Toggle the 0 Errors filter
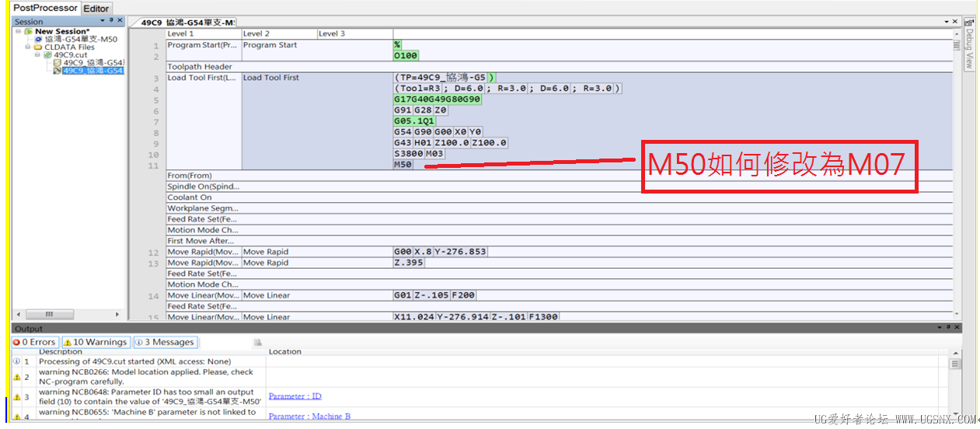980x429 pixels. click(34, 342)
